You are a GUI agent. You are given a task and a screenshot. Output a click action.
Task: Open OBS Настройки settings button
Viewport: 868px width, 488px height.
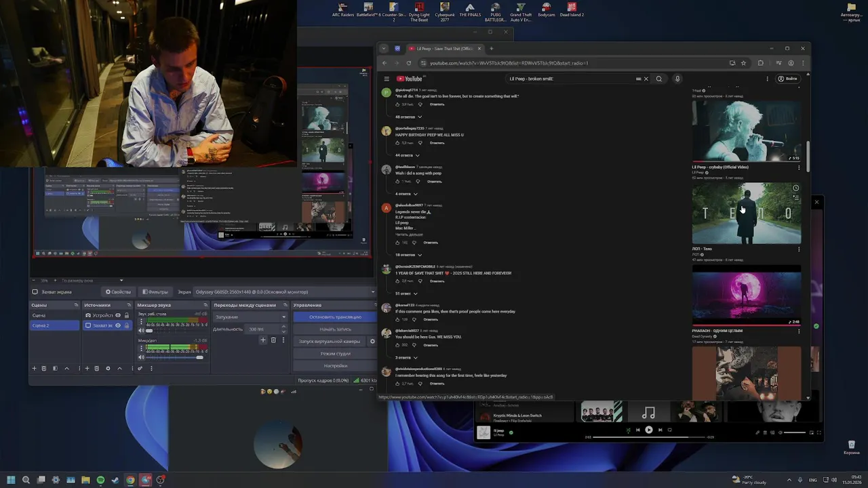(335, 366)
